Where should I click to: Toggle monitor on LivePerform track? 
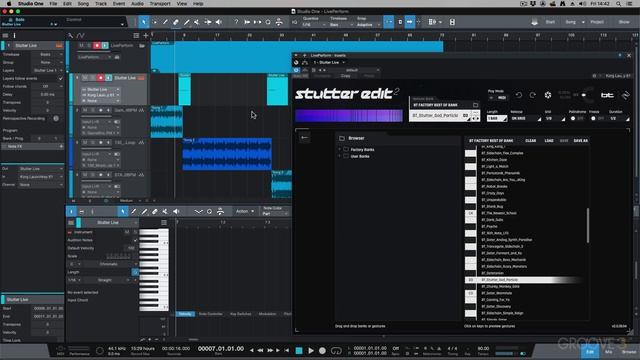(105, 45)
